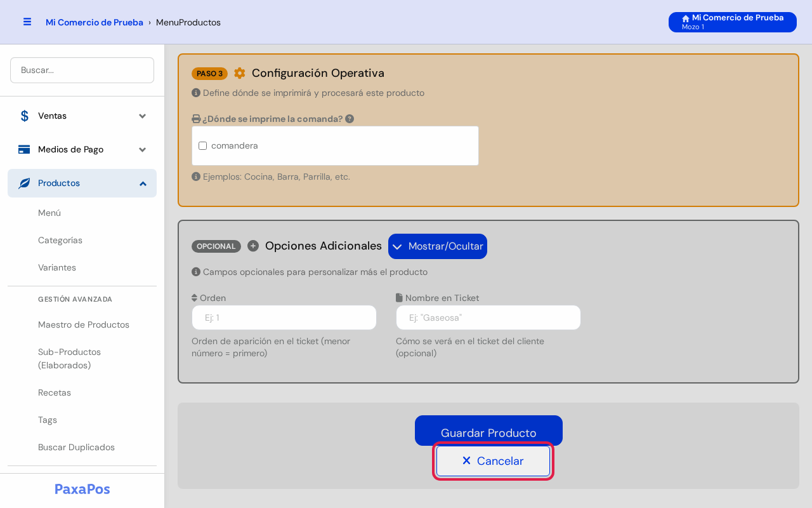The height and width of the screenshot is (508, 812).
Task: Enable the comandera checkbox
Action: click(203, 145)
